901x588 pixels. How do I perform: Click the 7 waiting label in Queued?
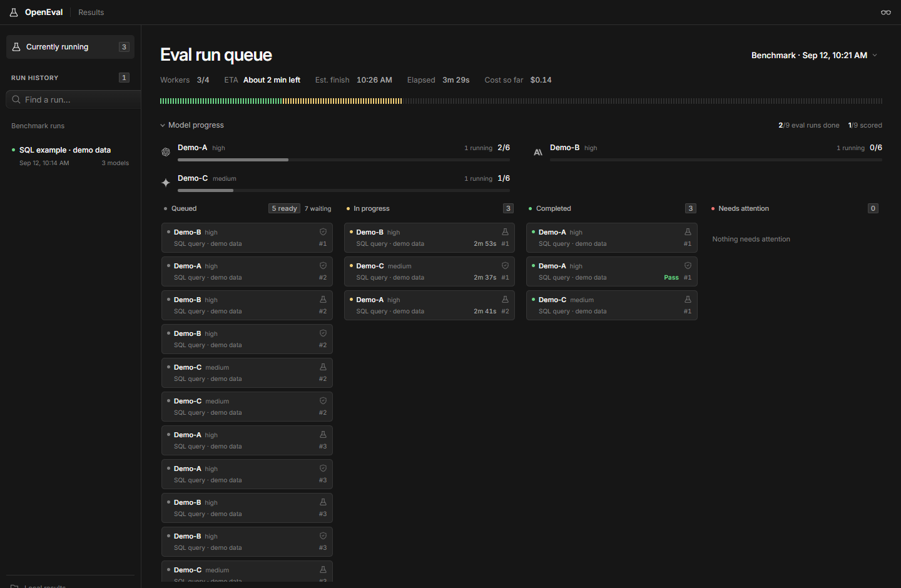click(x=318, y=209)
